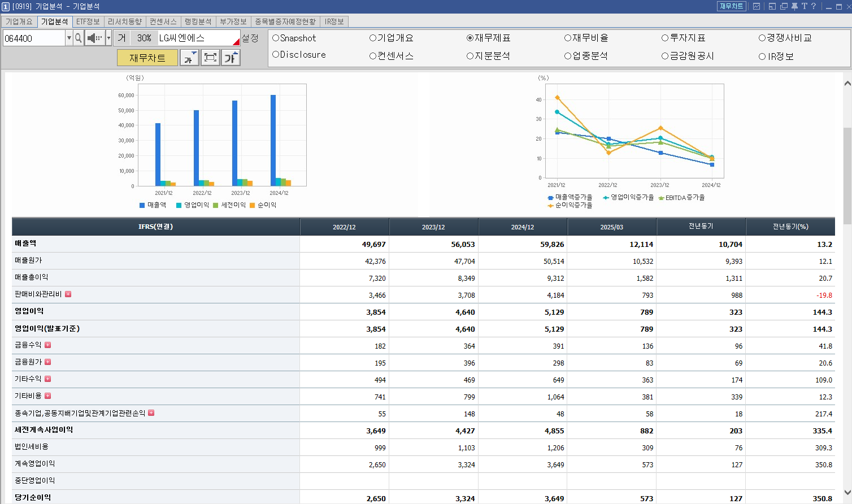
Task: Switch to the 기업분석 tab
Action: [55, 21]
